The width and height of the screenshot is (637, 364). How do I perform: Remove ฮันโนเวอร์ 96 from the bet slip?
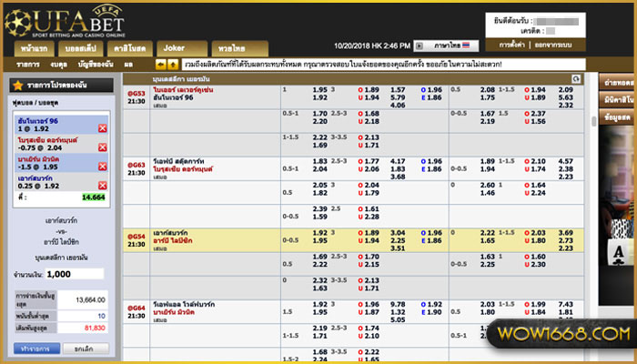pyautogui.click(x=102, y=128)
